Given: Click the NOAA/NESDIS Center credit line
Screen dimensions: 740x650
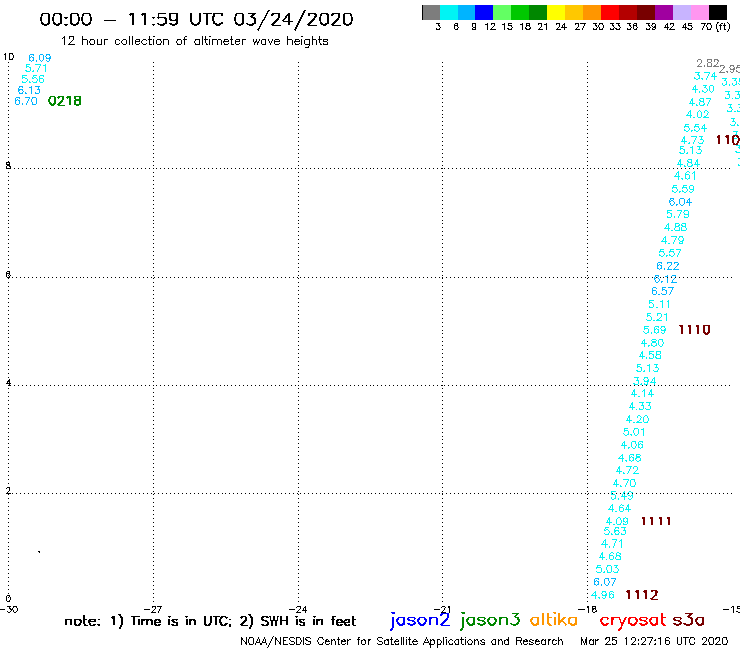Looking at the screenshot, I should (x=402, y=641).
